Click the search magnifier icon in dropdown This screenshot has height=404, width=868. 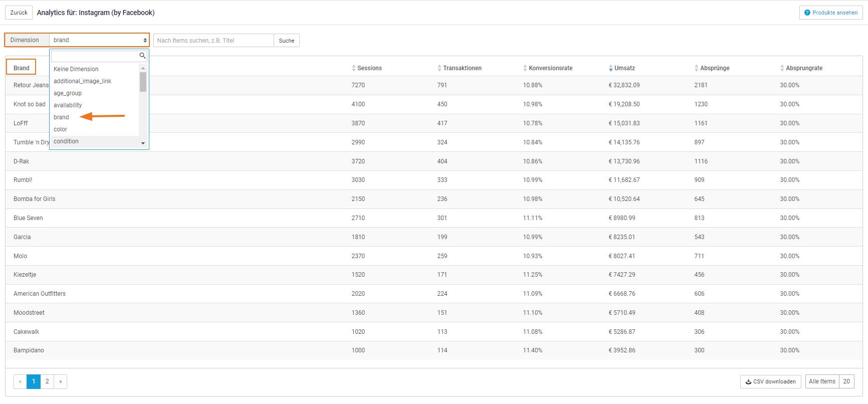click(142, 56)
